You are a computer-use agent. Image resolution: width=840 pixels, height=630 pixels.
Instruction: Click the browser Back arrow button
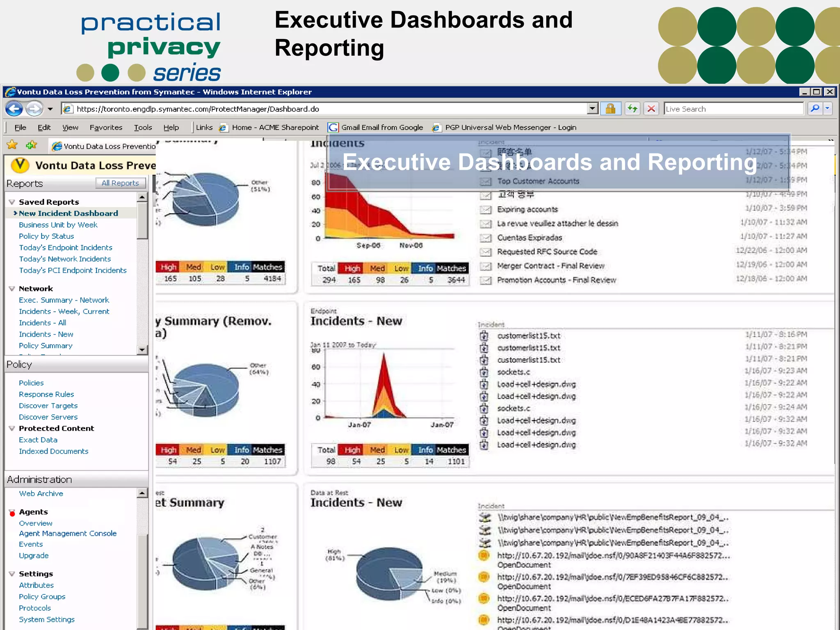pyautogui.click(x=14, y=109)
